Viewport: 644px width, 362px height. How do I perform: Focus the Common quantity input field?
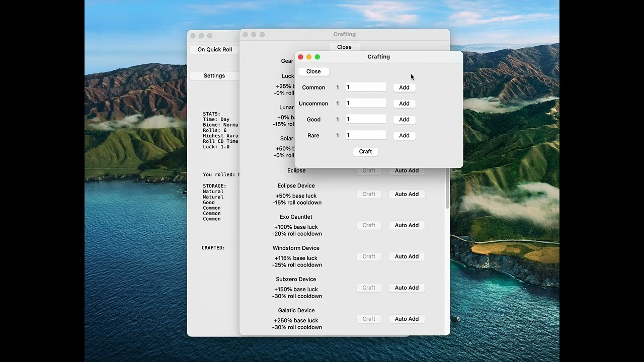[x=366, y=87]
